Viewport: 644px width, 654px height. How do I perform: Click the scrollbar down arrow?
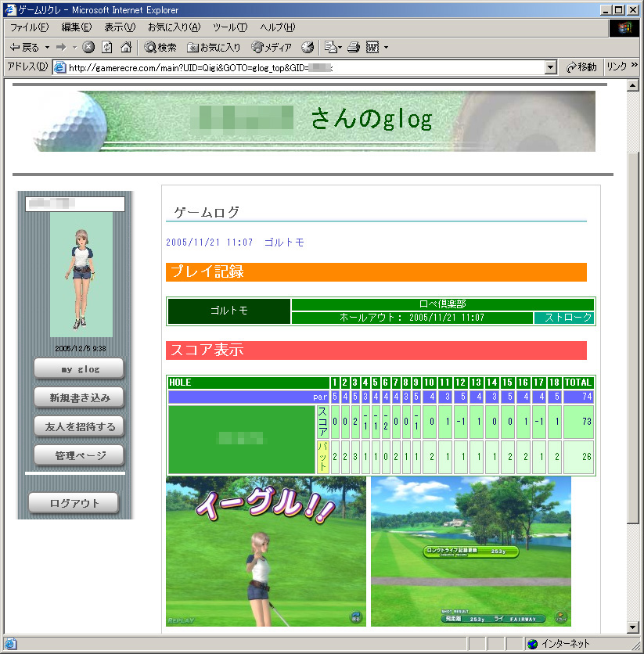[x=633, y=627]
